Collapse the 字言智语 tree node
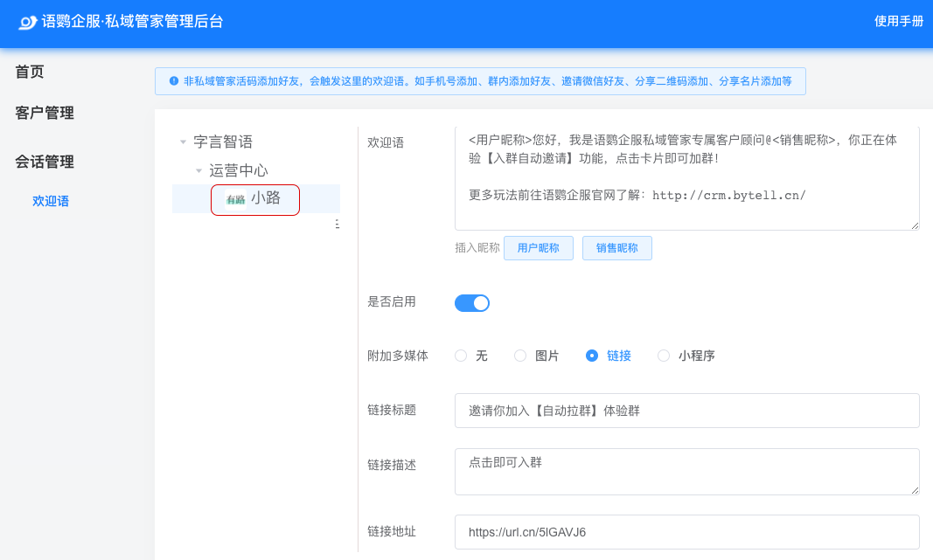This screenshot has width=933, height=560. click(183, 142)
